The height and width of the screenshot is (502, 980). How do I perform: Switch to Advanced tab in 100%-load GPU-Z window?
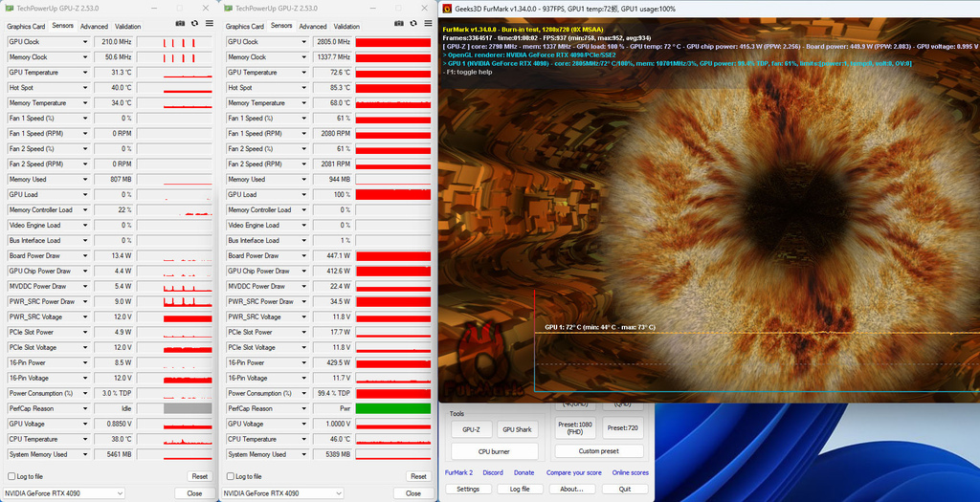(x=313, y=26)
